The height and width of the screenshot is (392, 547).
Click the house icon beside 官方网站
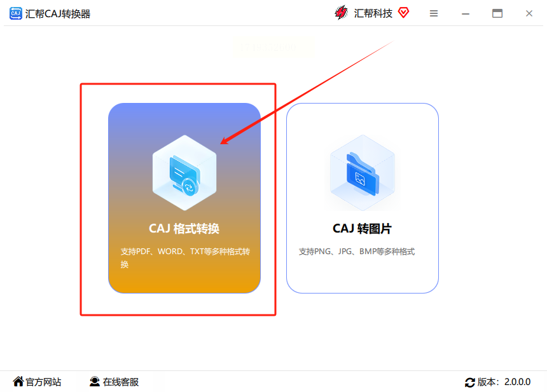18,382
